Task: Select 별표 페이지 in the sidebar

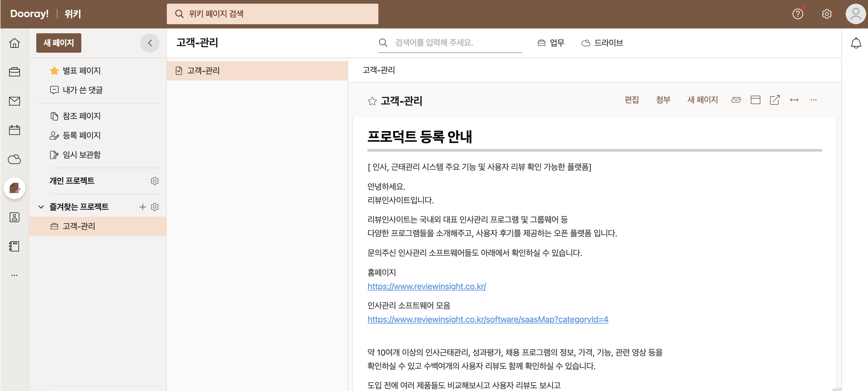Action: pyautogui.click(x=82, y=71)
